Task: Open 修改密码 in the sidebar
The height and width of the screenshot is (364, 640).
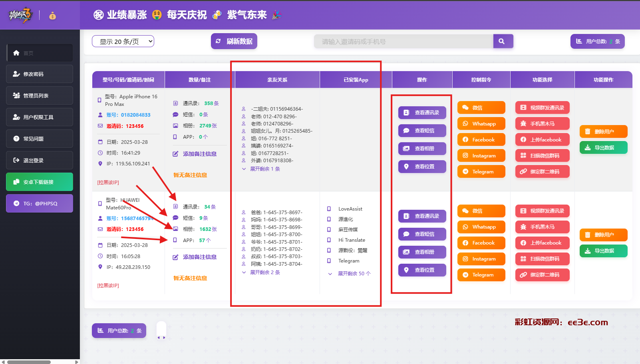Action: 39,74
